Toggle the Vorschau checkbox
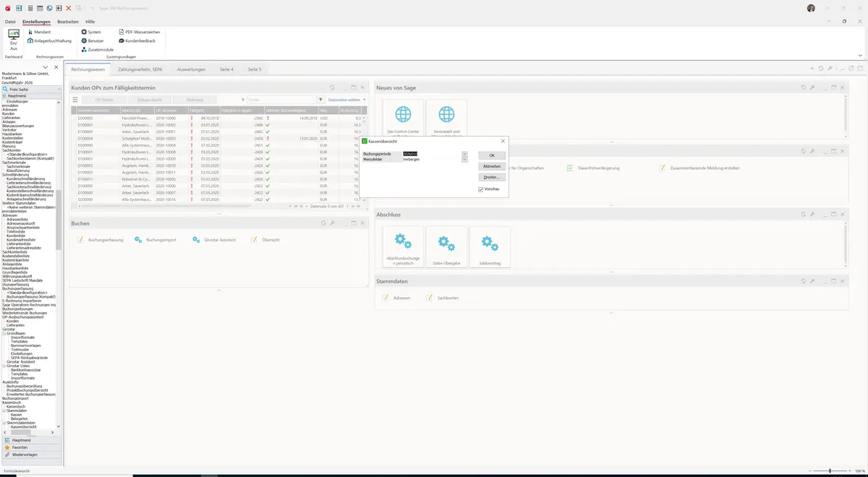 481,189
